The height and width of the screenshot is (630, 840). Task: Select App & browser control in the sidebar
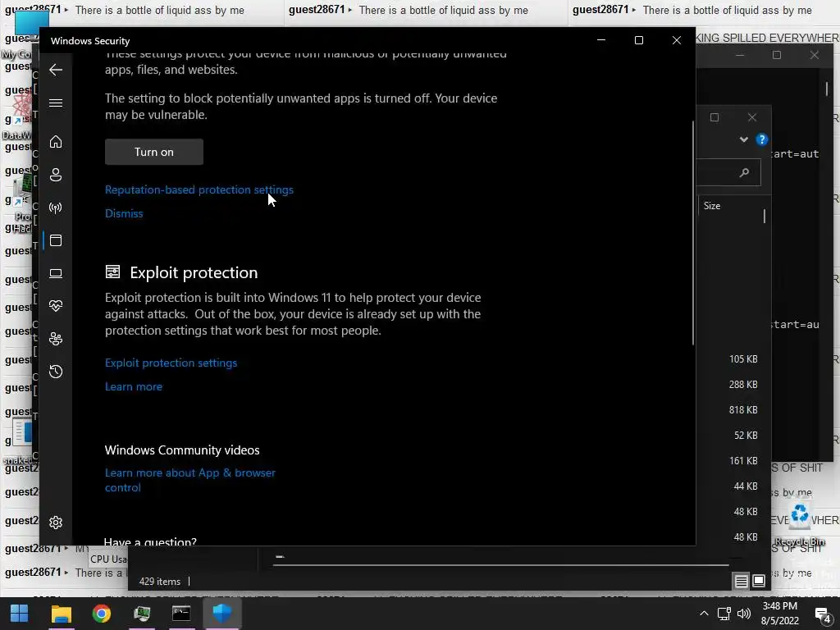[x=56, y=240]
